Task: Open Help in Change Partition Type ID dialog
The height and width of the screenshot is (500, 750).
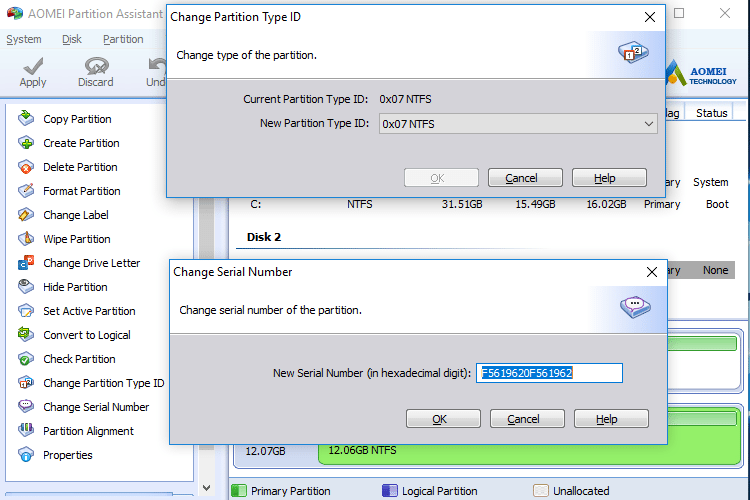Action: coord(609,178)
